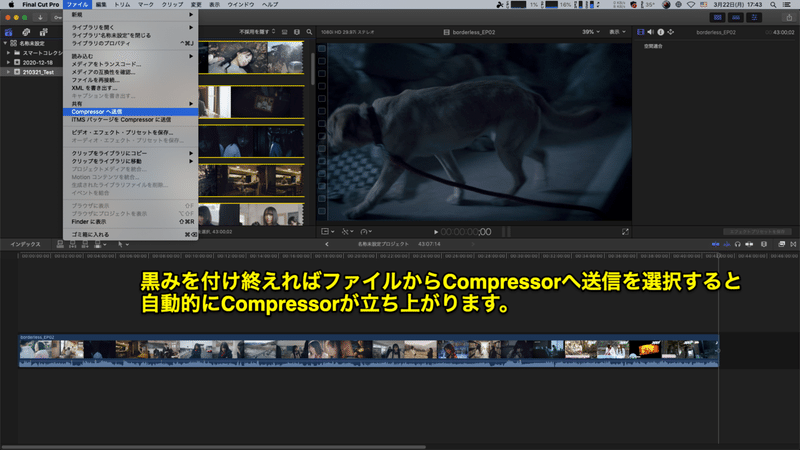Click the インデックス timeline index button

click(26, 244)
